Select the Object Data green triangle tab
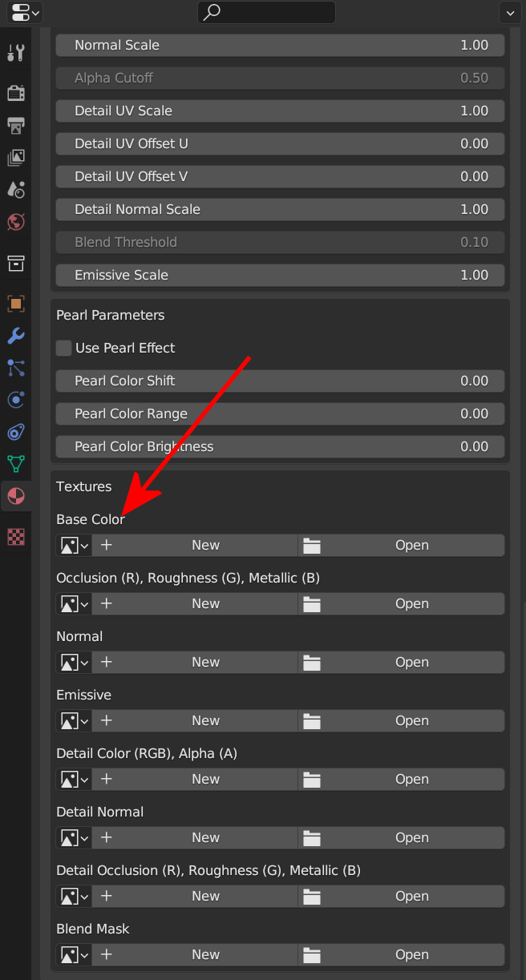This screenshot has height=980, width=526. 15,464
